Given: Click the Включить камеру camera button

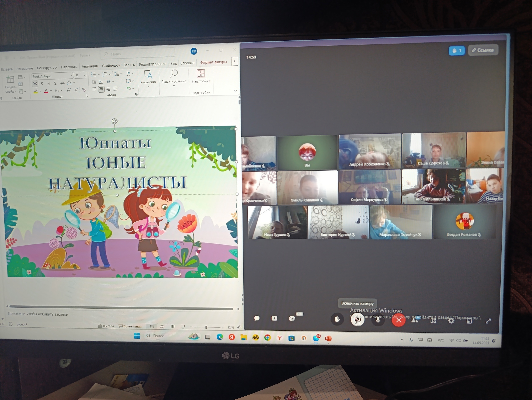Looking at the screenshot, I should click(x=357, y=320).
